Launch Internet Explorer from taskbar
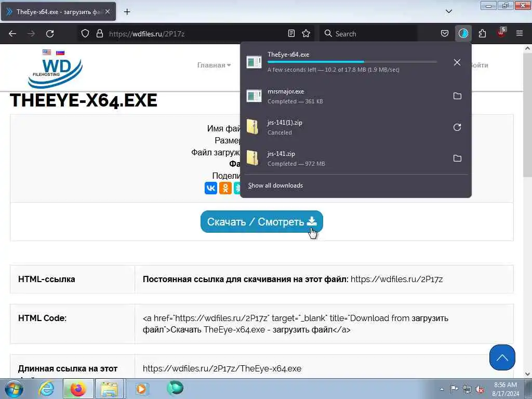Screen dimensions: 532x399 point(46,389)
